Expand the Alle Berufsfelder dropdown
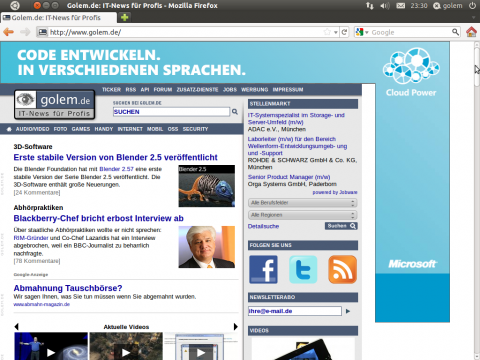480x360 pixels. tap(303, 203)
